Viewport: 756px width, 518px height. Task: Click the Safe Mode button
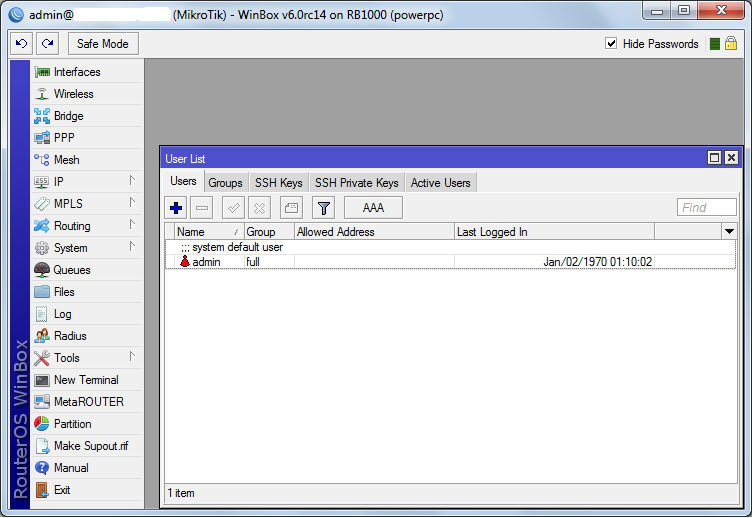(103, 44)
